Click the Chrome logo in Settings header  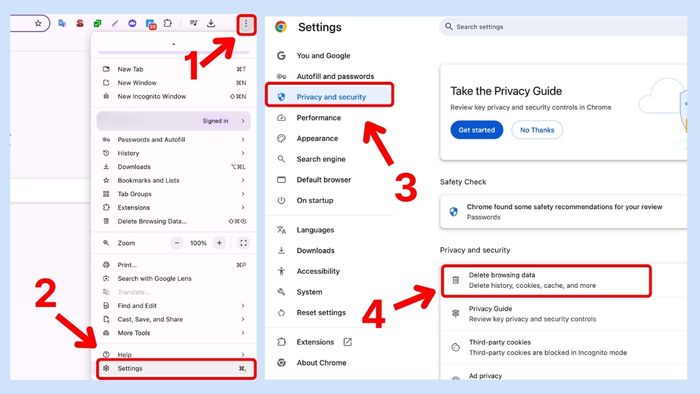(x=281, y=27)
